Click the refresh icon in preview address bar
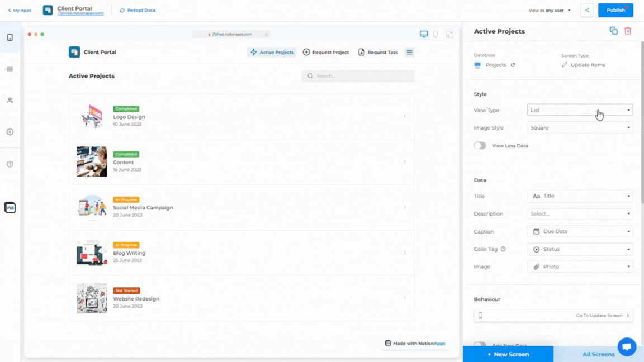644x362 pixels. click(266, 35)
